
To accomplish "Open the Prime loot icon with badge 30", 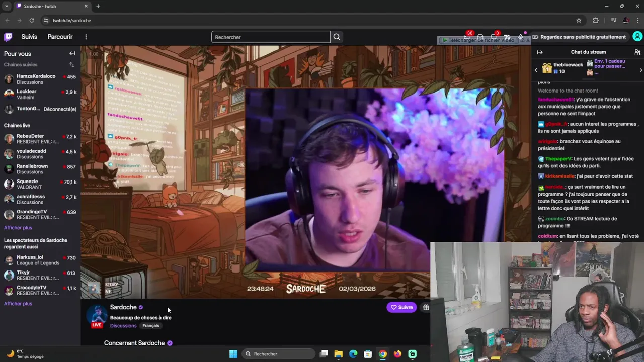I will tap(466, 37).
